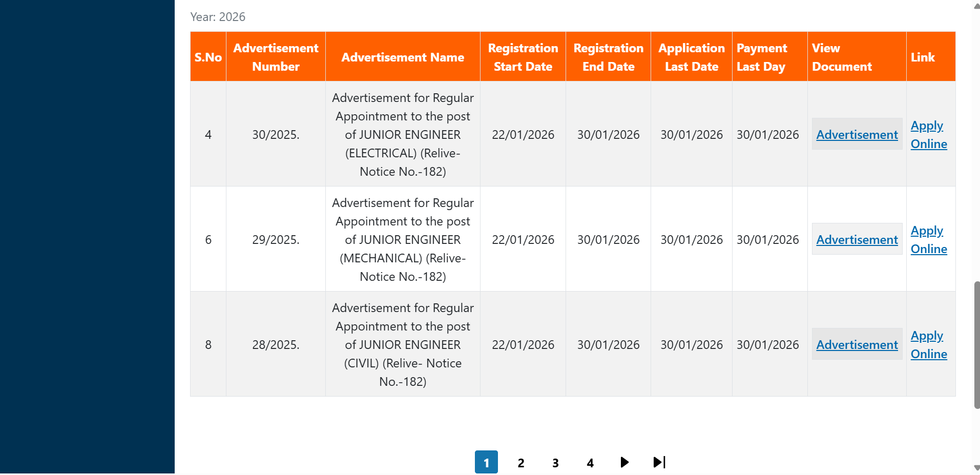980x475 pixels.
Task: Go to next page using arrow icon
Action: point(624,462)
